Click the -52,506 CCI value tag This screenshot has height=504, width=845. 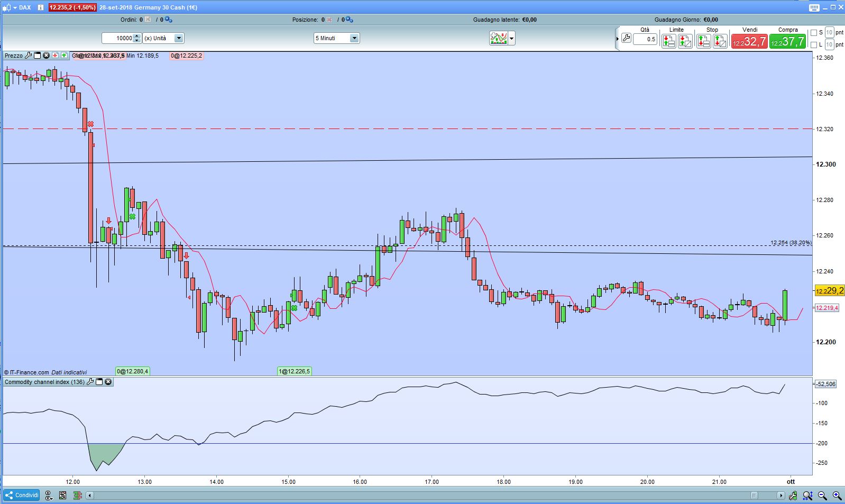825,384
